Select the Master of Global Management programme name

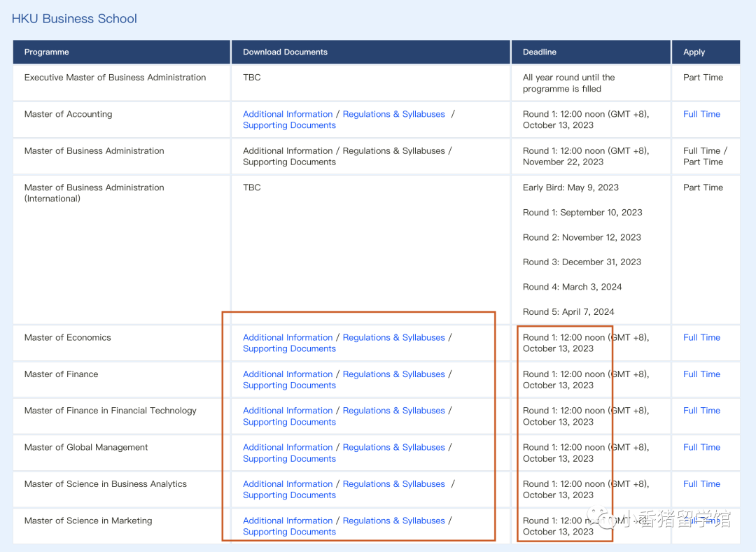86,448
